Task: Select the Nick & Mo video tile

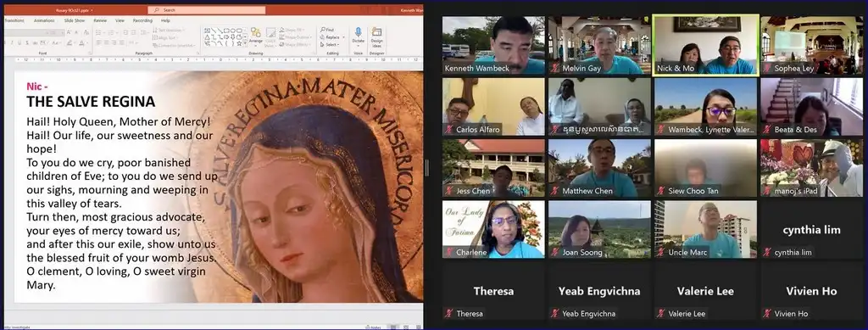Action: click(706, 44)
